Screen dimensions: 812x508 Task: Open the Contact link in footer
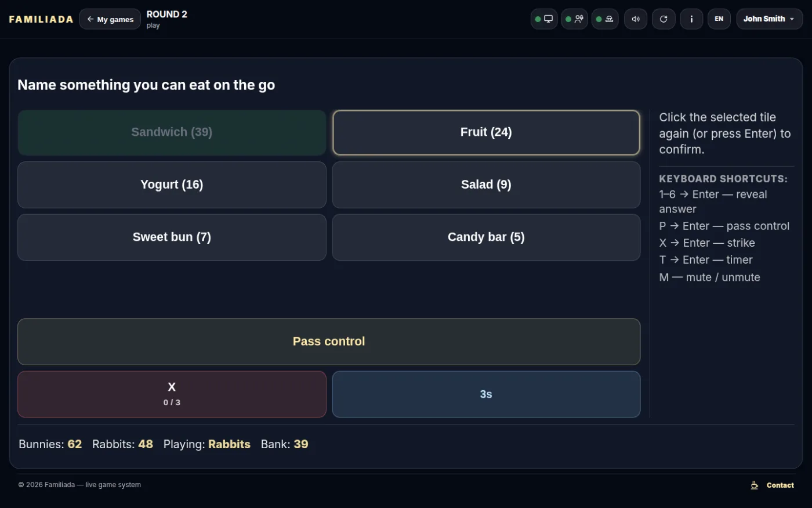pos(773,485)
